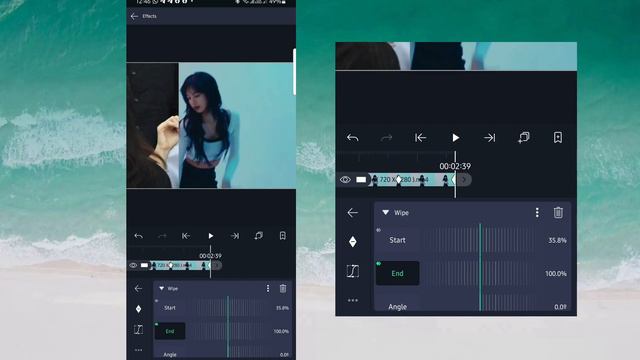The image size is (640, 360).
Task: Select End parameter button in zoomed panel
Action: (397, 273)
